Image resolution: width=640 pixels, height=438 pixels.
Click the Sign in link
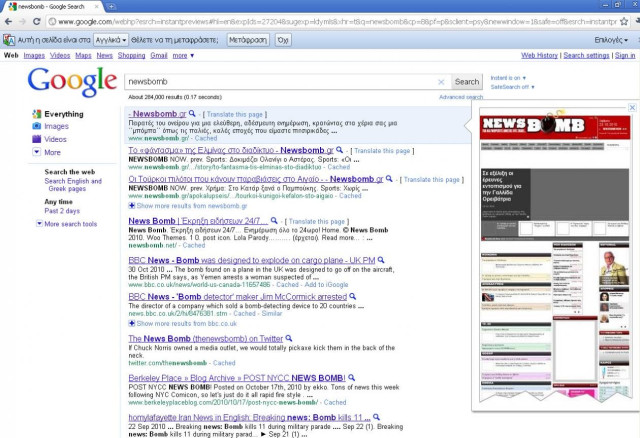pos(625,56)
